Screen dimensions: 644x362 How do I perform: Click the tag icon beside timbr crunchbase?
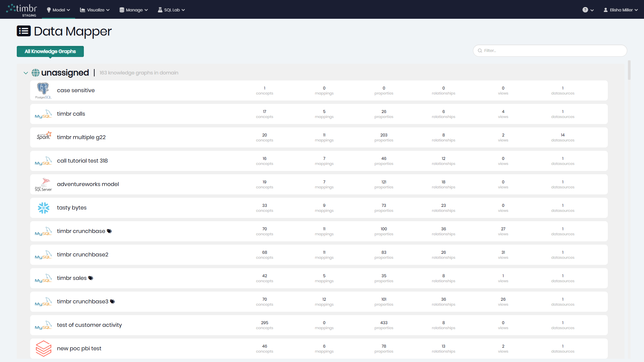pos(109,231)
